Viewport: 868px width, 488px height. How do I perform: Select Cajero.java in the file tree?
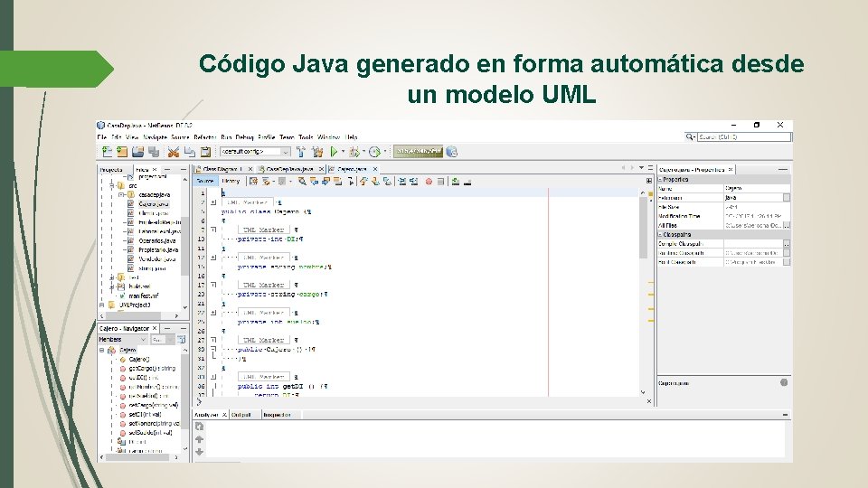pyautogui.click(x=154, y=203)
